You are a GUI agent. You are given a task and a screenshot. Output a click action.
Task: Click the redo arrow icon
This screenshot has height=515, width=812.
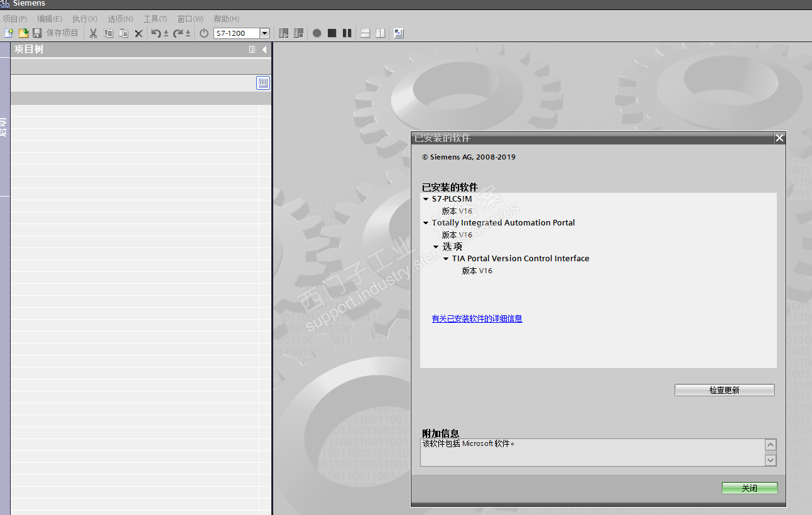click(178, 33)
